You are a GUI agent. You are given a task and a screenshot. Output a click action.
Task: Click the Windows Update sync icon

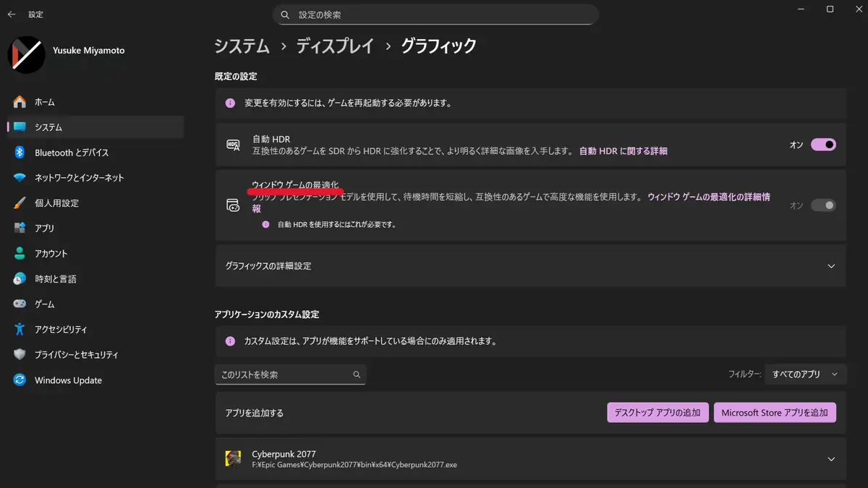tap(20, 380)
